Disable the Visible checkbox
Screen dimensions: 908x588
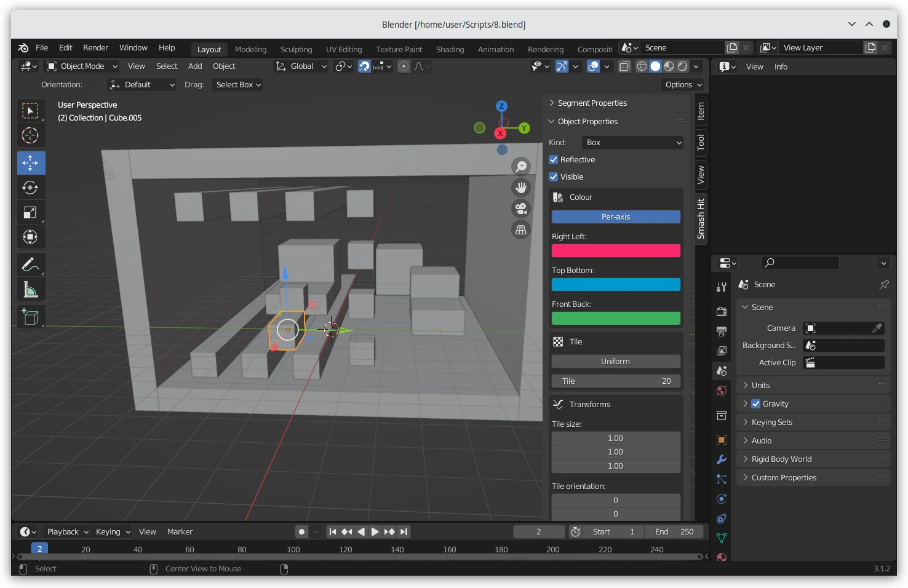554,177
